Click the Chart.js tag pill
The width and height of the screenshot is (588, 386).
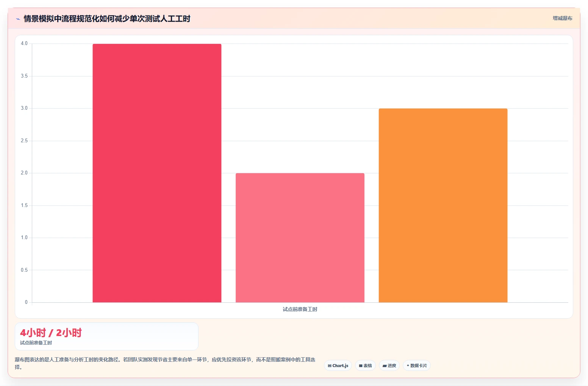[x=338, y=366]
